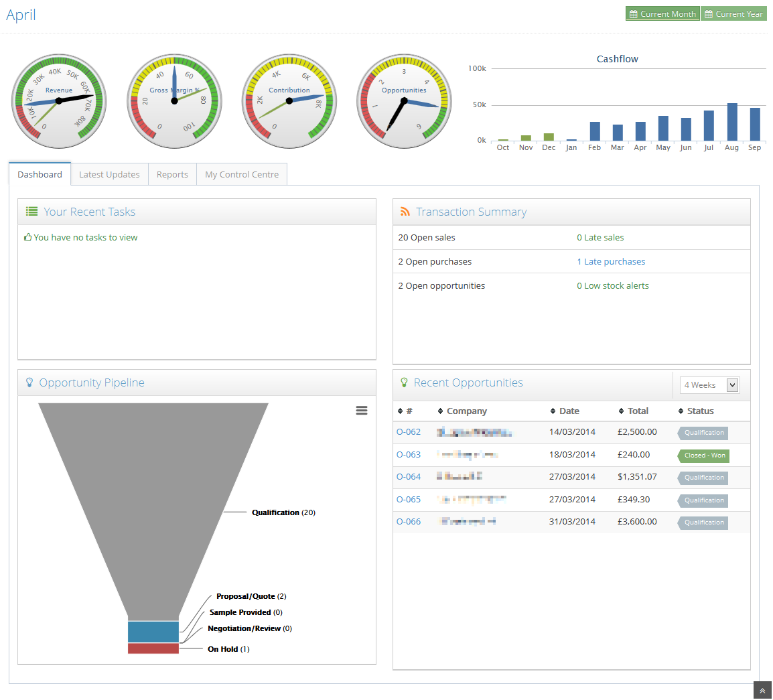Click the scroll-to-top arrow icon
773x700 pixels.
click(762, 691)
